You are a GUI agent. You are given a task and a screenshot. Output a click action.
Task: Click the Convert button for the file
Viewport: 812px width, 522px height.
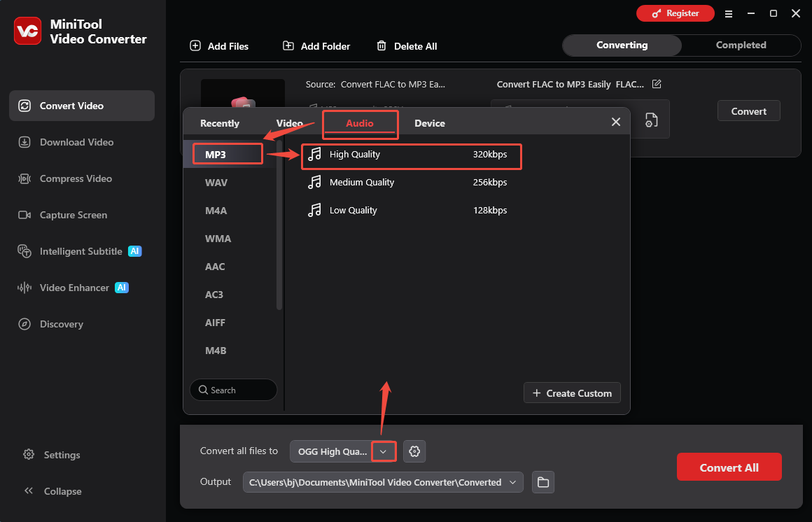tap(749, 111)
